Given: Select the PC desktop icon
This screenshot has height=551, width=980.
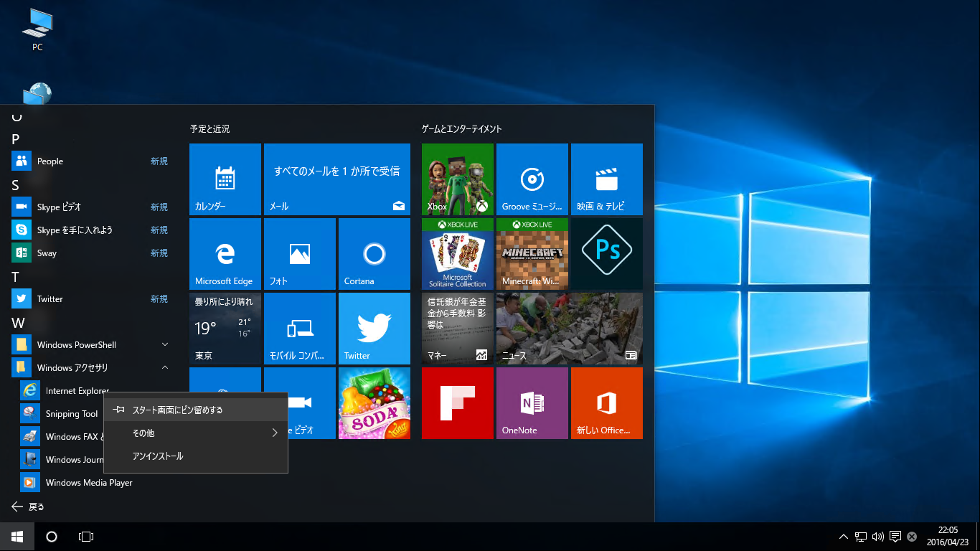Looking at the screenshot, I should pyautogui.click(x=37, y=30).
